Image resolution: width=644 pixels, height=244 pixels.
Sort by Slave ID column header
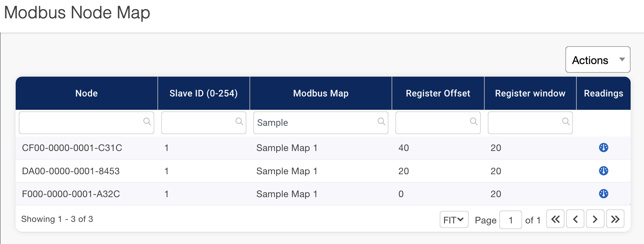pos(203,93)
